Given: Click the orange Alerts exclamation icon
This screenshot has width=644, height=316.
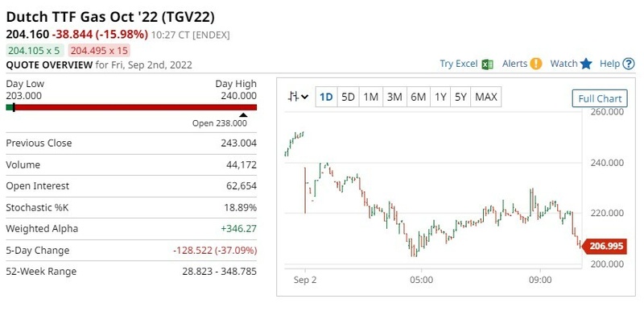Looking at the screenshot, I should point(535,64).
